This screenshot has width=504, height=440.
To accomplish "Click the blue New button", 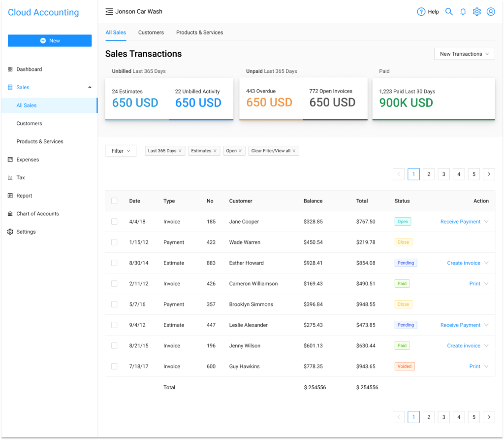I will 50,41.
